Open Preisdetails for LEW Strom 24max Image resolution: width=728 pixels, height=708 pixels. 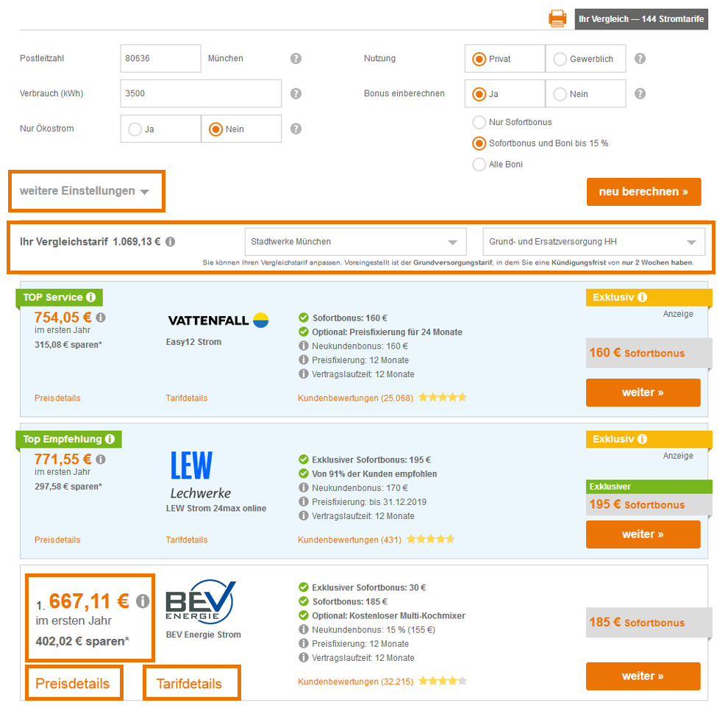click(x=57, y=540)
